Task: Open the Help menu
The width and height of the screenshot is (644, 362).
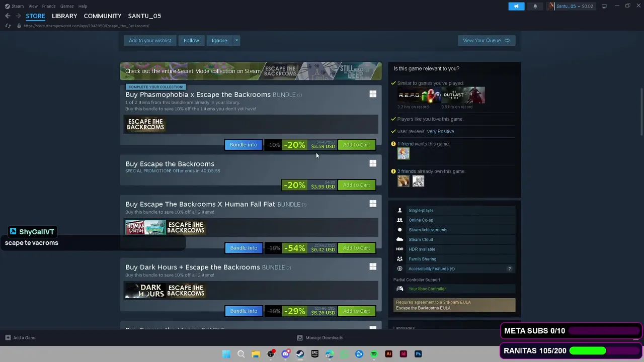Action: (83, 6)
